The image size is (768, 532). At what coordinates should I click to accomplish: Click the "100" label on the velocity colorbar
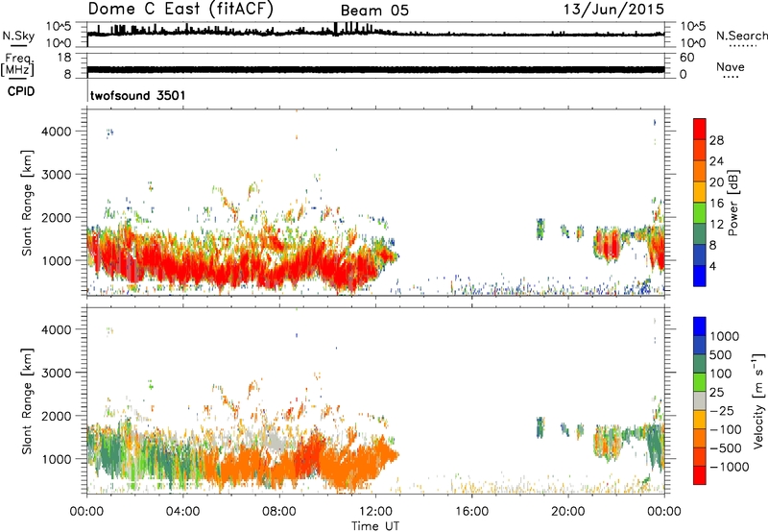[722, 374]
